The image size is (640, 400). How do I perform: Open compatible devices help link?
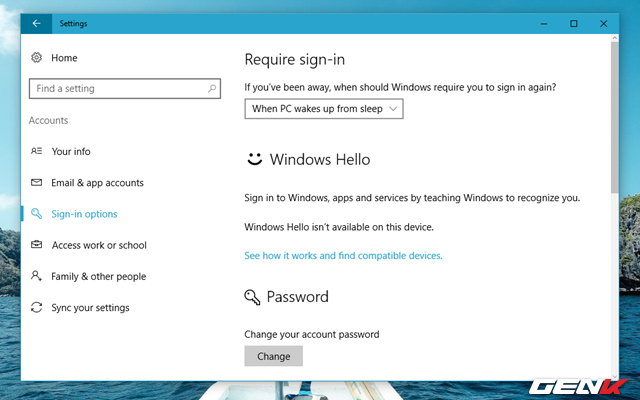343,256
